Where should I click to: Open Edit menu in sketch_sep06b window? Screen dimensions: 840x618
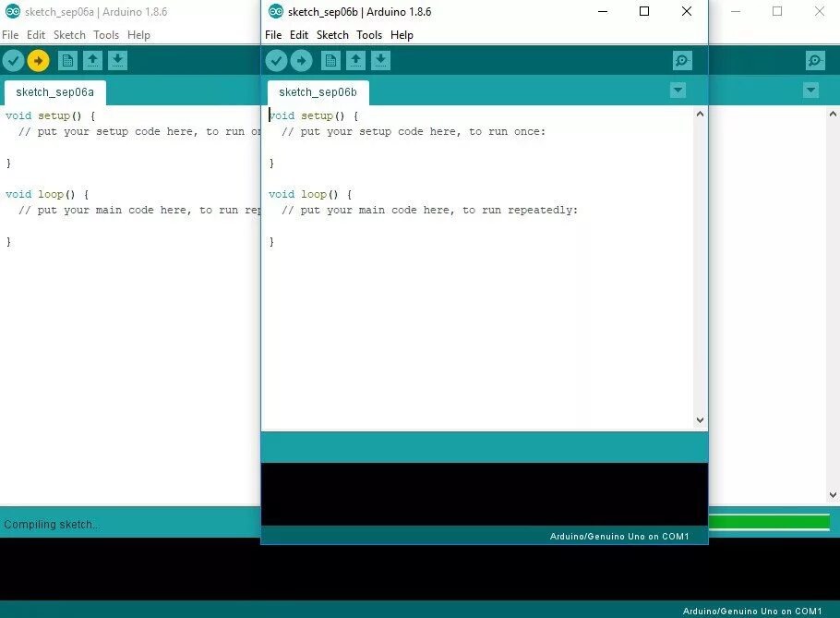click(299, 35)
